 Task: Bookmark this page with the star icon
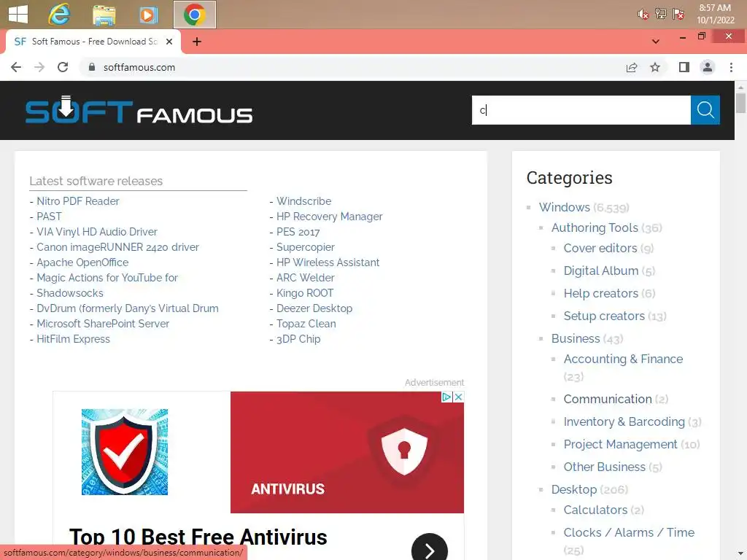(655, 67)
